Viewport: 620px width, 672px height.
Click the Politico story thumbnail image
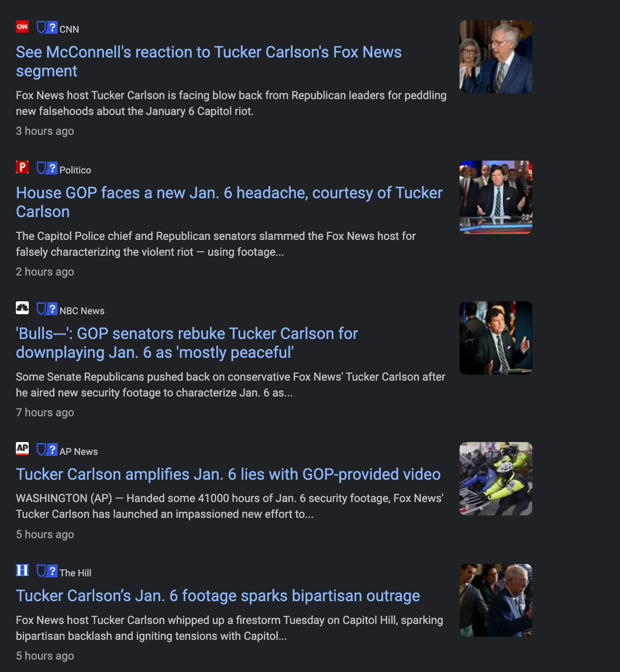point(496,197)
